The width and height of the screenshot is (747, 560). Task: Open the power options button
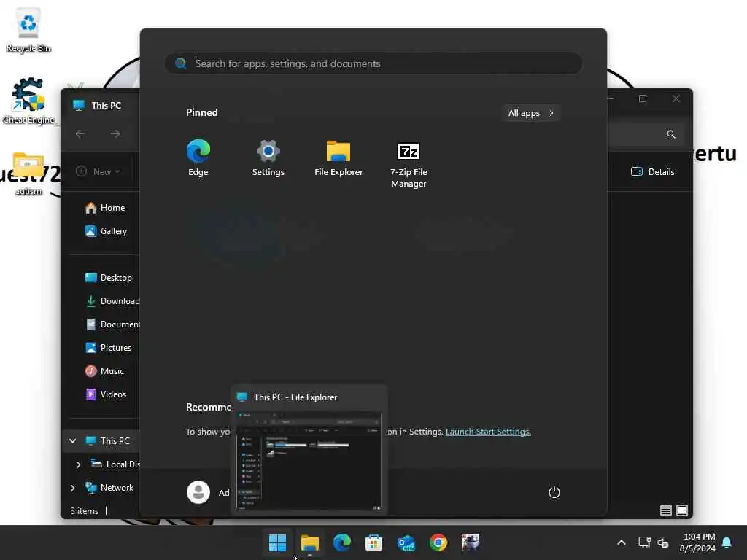click(x=554, y=492)
